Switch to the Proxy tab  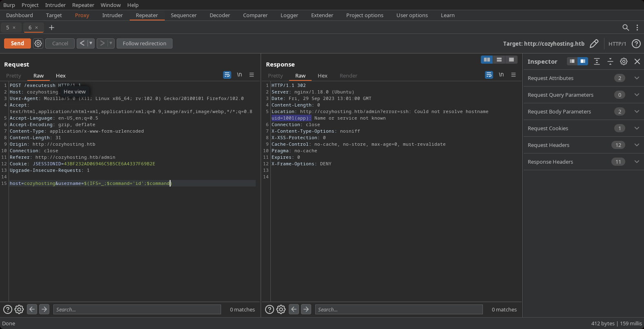(82, 15)
